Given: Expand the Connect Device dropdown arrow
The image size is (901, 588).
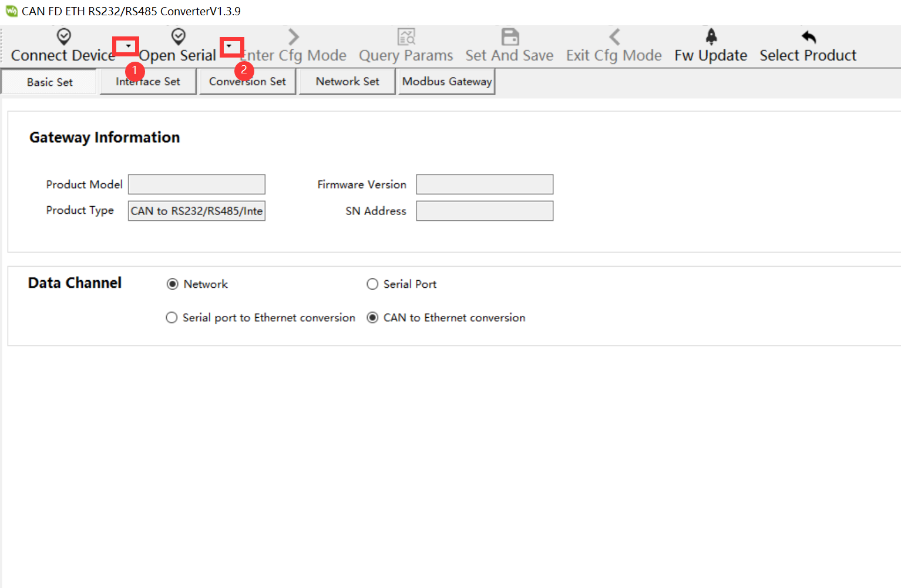Looking at the screenshot, I should coord(127,46).
